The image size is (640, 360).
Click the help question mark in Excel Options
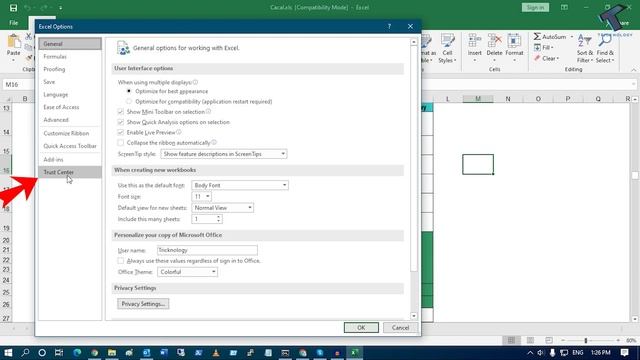tap(389, 27)
